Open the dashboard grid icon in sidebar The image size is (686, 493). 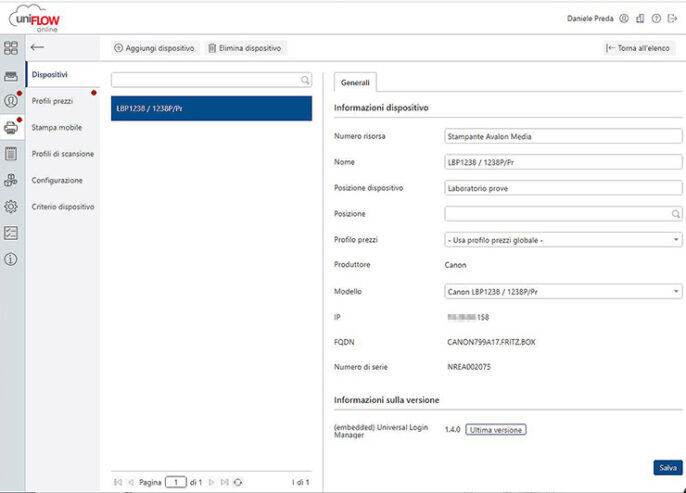(x=11, y=48)
